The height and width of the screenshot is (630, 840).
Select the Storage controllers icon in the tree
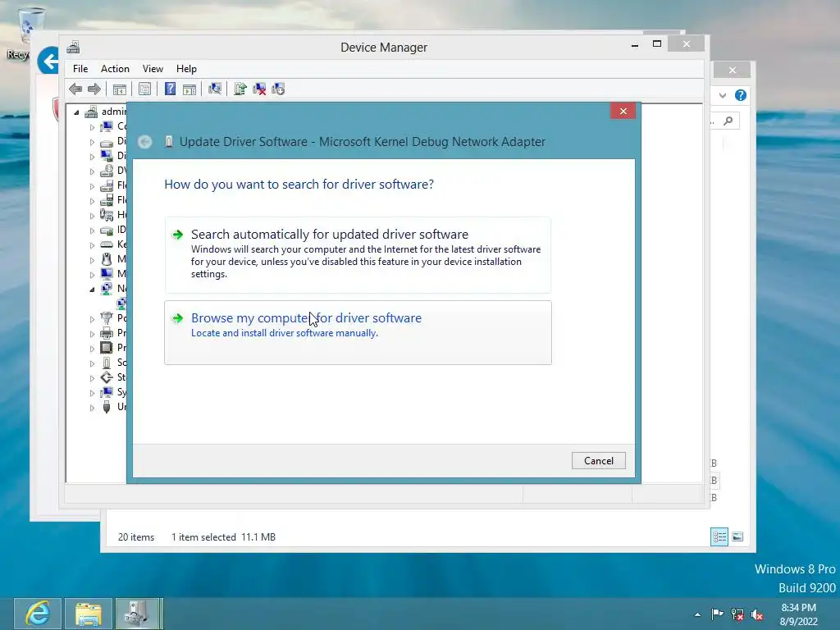coord(107,377)
